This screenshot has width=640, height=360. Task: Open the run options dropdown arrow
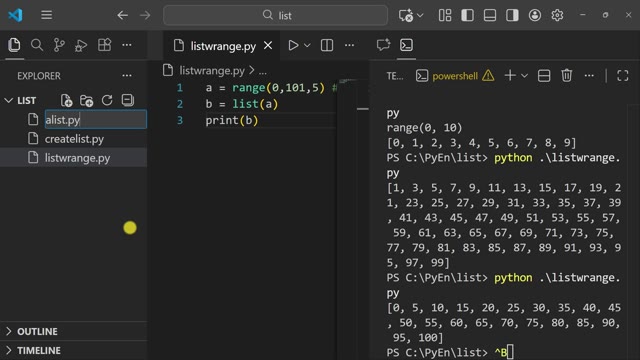click(x=307, y=45)
